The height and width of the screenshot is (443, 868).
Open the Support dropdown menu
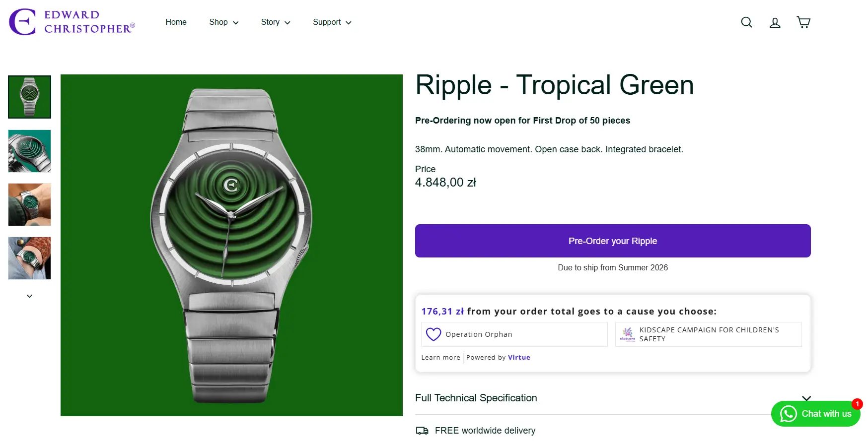pyautogui.click(x=332, y=22)
